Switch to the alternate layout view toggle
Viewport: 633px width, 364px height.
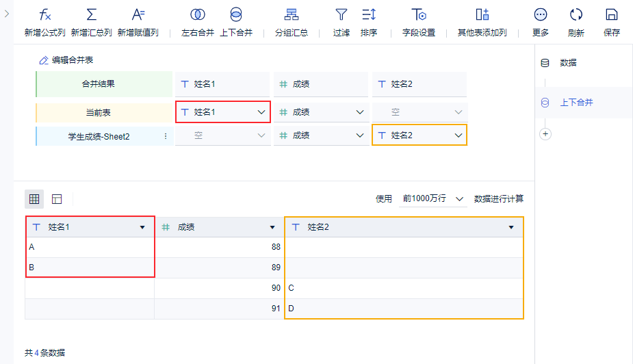pyautogui.click(x=57, y=199)
